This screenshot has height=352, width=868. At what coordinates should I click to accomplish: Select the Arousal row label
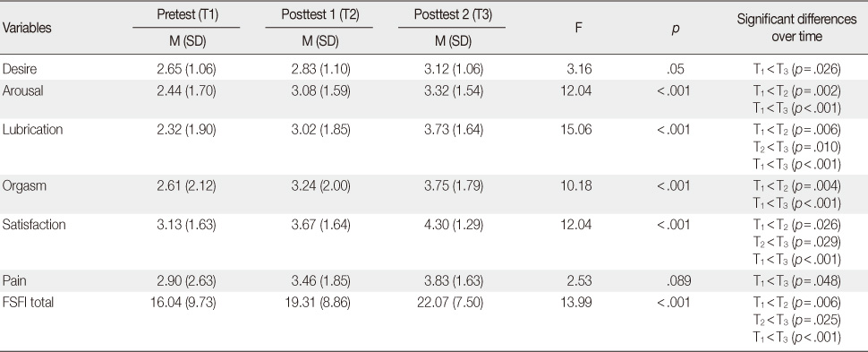[x=22, y=90]
